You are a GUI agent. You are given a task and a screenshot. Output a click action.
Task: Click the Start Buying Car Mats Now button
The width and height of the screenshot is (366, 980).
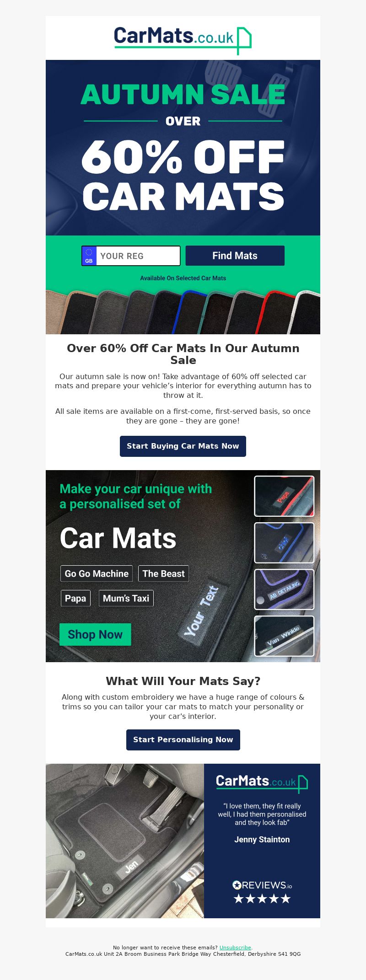click(183, 446)
